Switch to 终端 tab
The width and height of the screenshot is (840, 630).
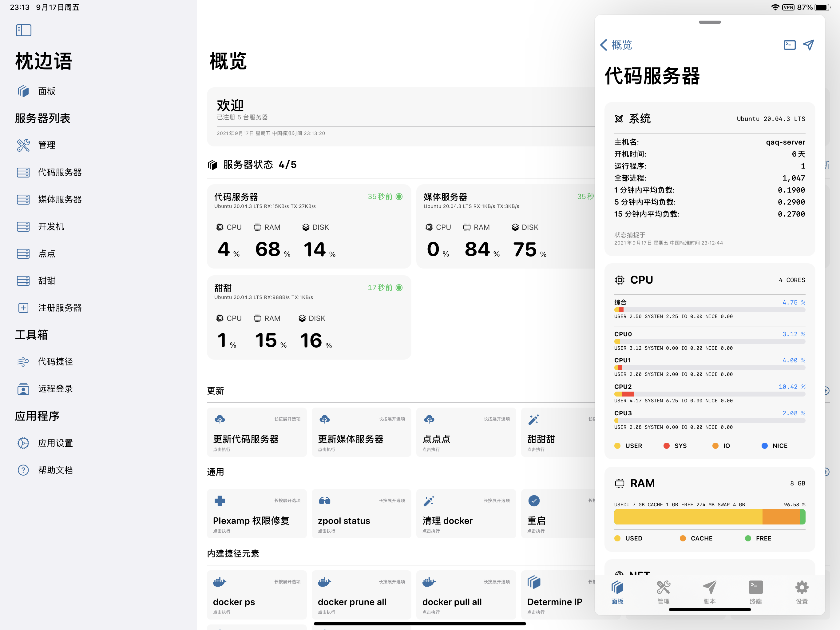coord(755,592)
